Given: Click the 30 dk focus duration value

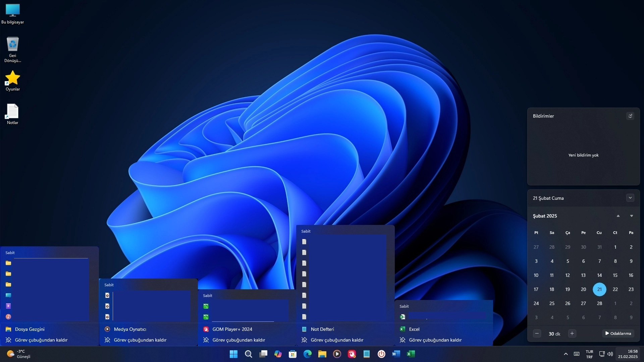Looking at the screenshot, I should tap(554, 334).
